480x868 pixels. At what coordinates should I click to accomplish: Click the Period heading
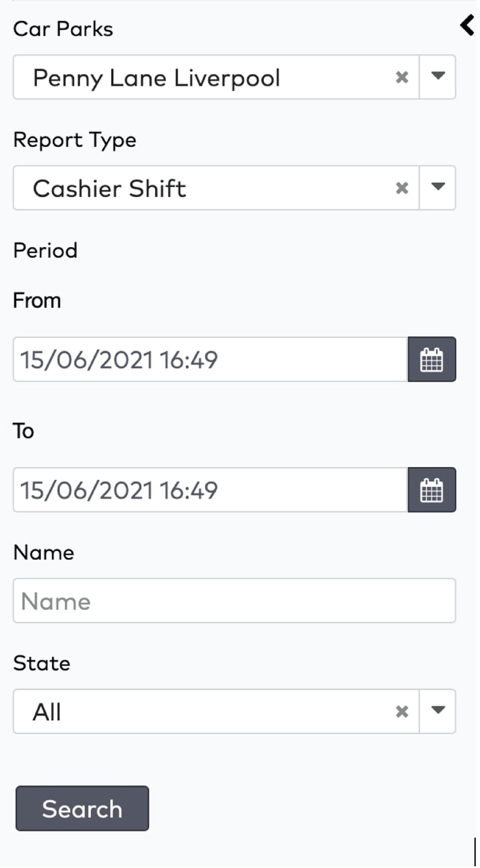45,250
